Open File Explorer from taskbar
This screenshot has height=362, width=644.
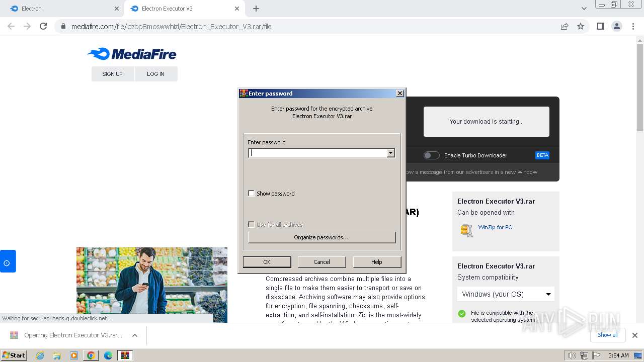coord(57,355)
